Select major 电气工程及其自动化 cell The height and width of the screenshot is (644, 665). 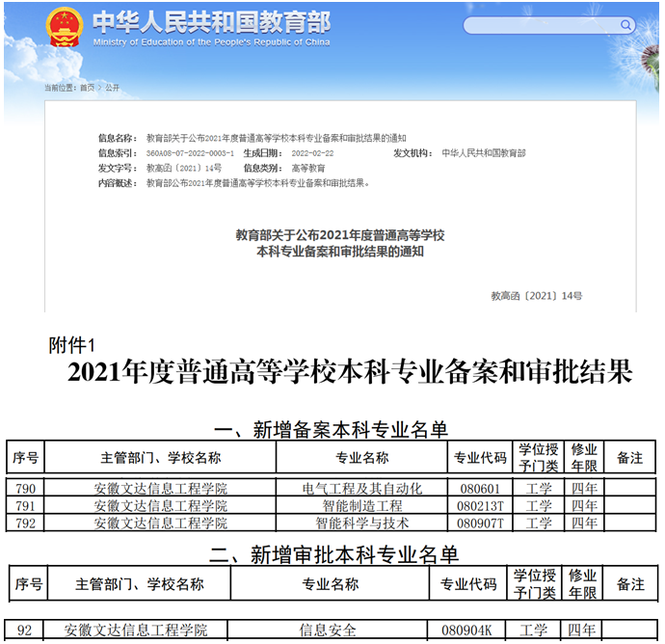click(x=361, y=489)
